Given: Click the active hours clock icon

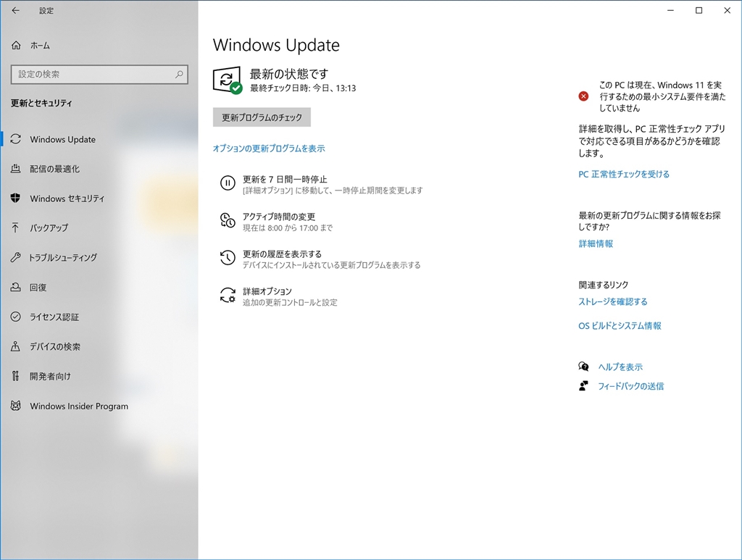Looking at the screenshot, I should (228, 220).
